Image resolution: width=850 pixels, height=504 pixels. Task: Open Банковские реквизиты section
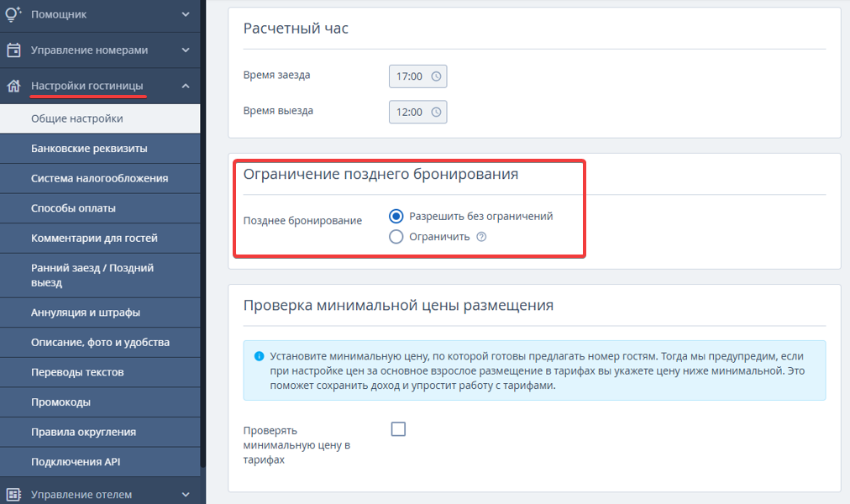coord(100,149)
